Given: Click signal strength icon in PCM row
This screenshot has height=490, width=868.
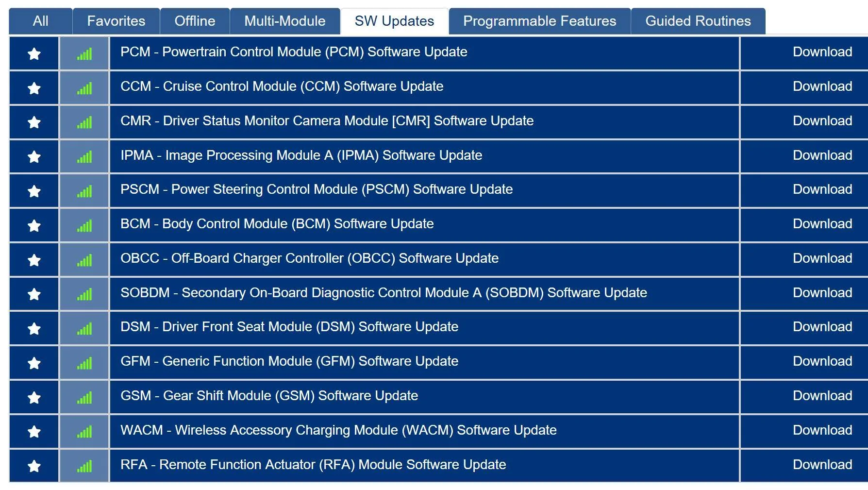Looking at the screenshot, I should (x=84, y=54).
